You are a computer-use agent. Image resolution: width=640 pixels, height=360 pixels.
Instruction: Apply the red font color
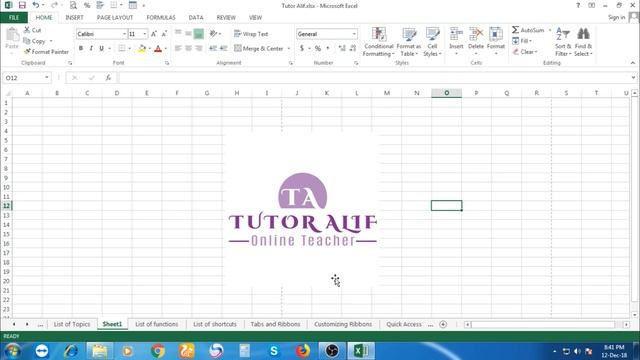pos(158,48)
